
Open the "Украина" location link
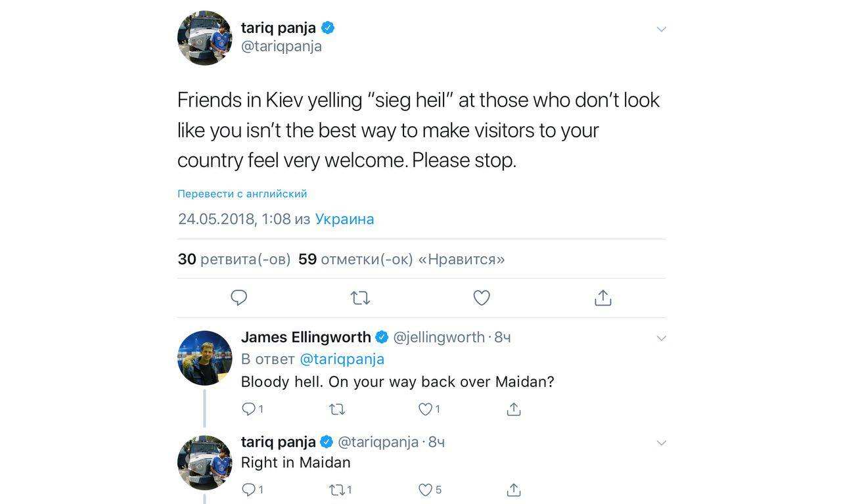(x=344, y=219)
